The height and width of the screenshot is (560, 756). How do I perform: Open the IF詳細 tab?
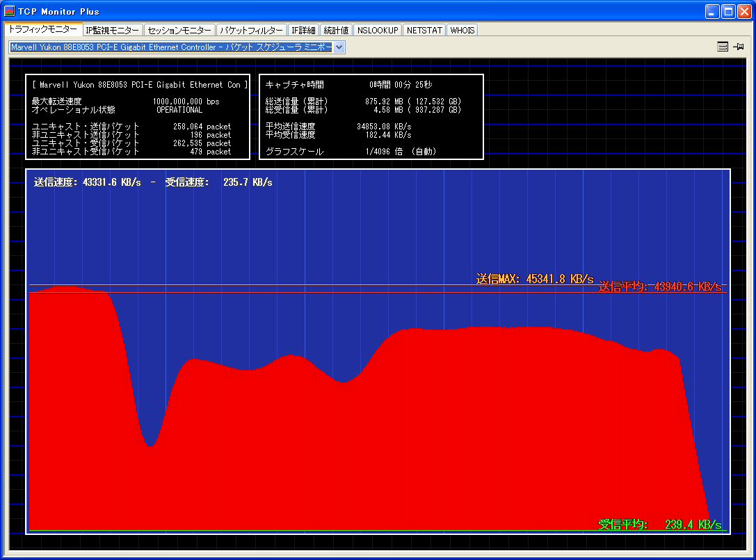point(303,31)
